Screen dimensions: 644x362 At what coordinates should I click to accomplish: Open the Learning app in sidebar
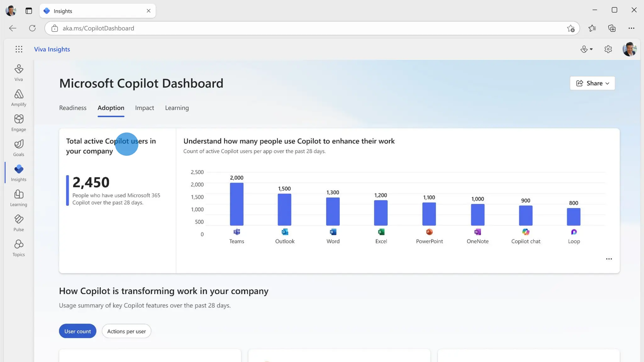[x=19, y=198]
